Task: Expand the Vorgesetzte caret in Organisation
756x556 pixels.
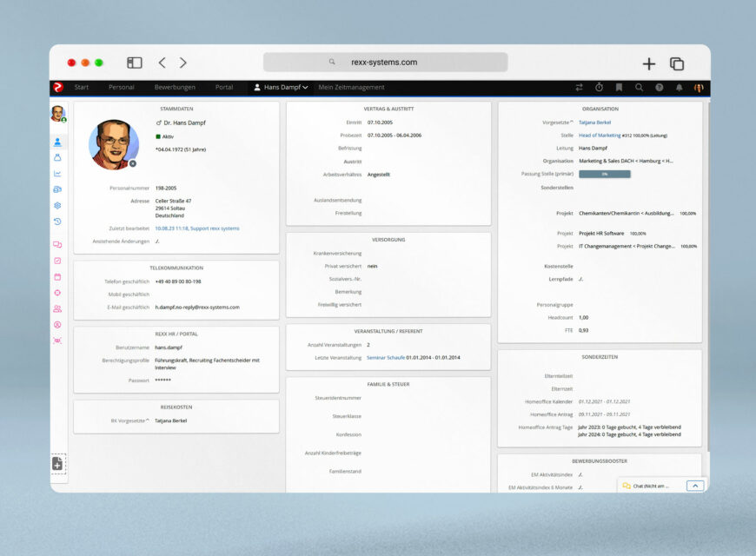Action: click(571, 122)
